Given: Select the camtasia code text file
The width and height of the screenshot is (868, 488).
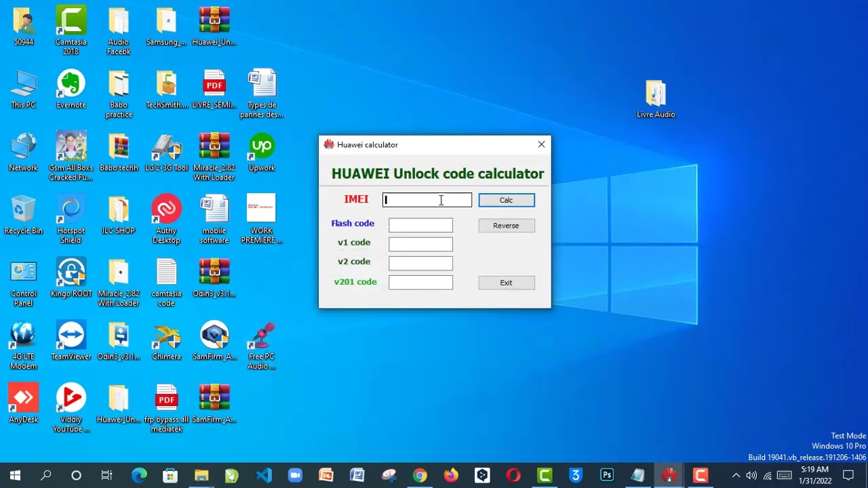Looking at the screenshot, I should 167,283.
